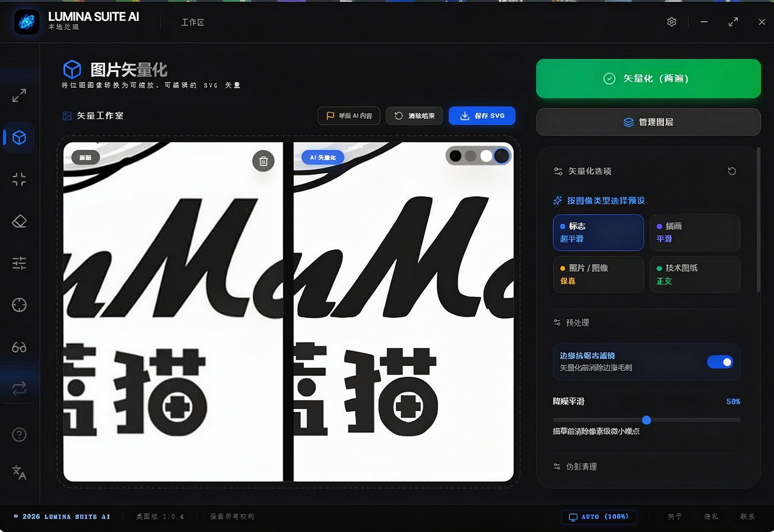Open the adjustment sliders tool in sidebar

point(19,263)
